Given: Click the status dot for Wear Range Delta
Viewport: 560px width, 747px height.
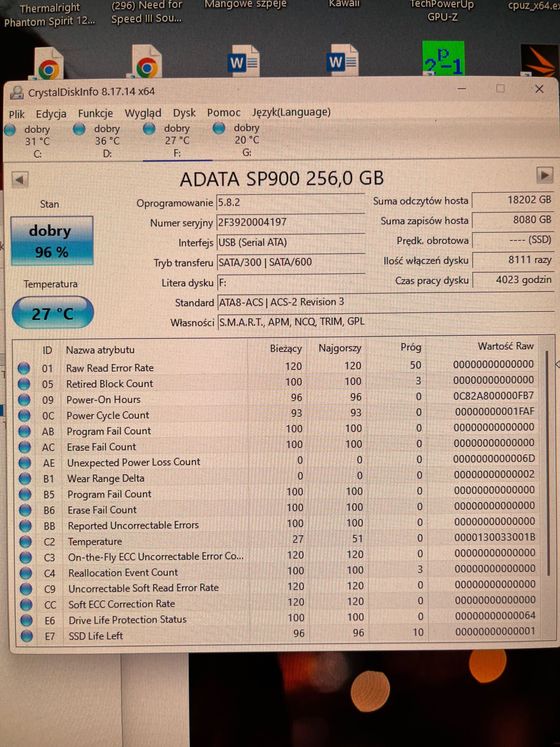Looking at the screenshot, I should pyautogui.click(x=25, y=478).
